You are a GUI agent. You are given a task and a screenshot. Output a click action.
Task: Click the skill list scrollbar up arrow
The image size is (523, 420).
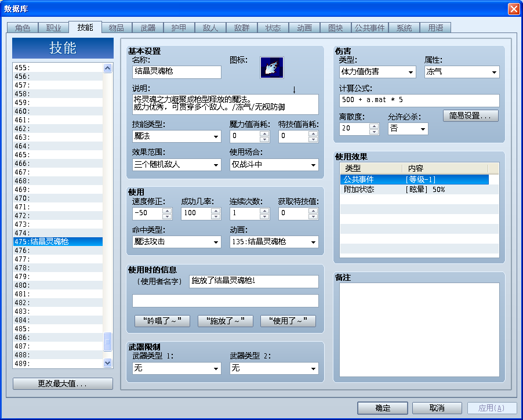[x=107, y=68]
